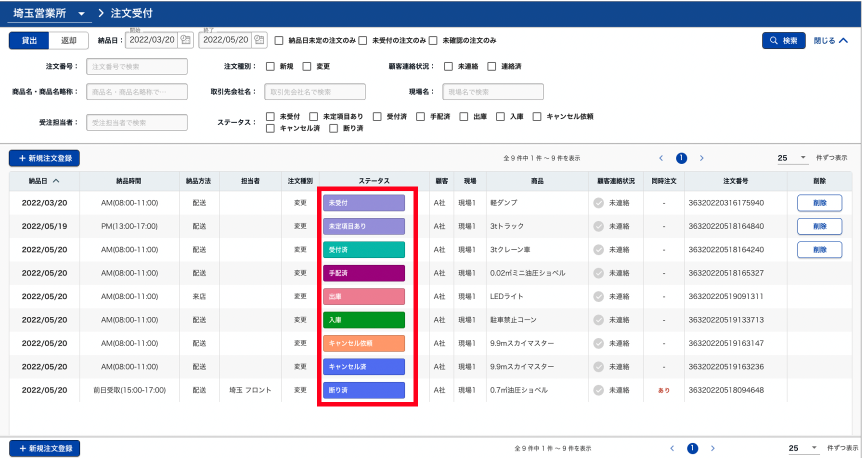Open the end date calendar picker icon
The height and width of the screenshot is (458, 863).
pyautogui.click(x=260, y=40)
